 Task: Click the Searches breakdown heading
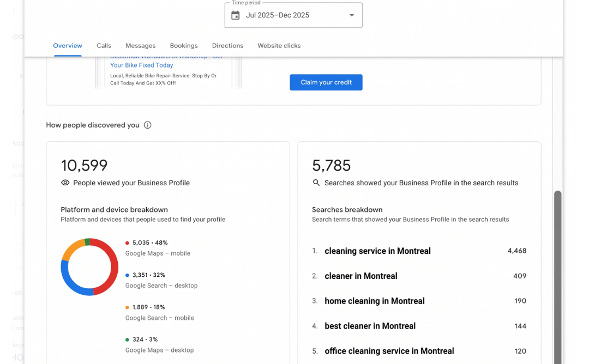347,210
